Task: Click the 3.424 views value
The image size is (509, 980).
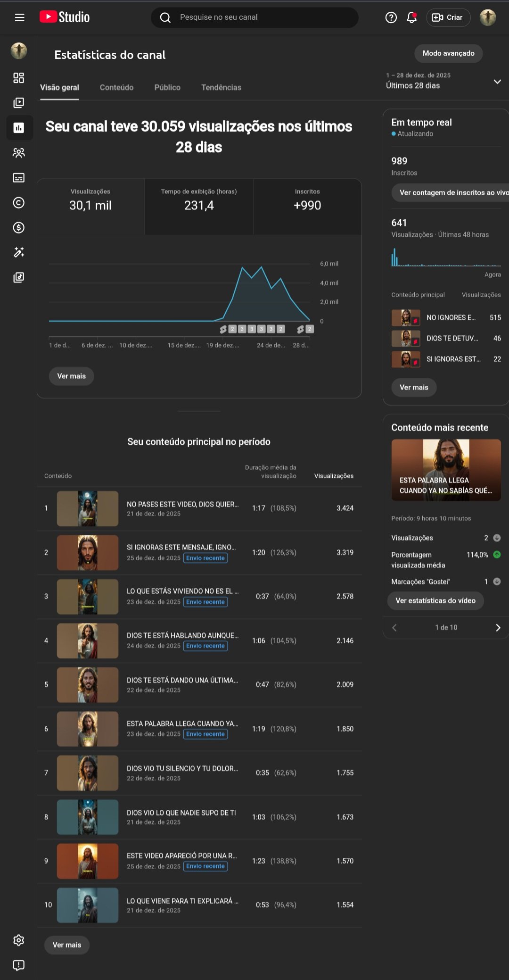Action: click(345, 508)
